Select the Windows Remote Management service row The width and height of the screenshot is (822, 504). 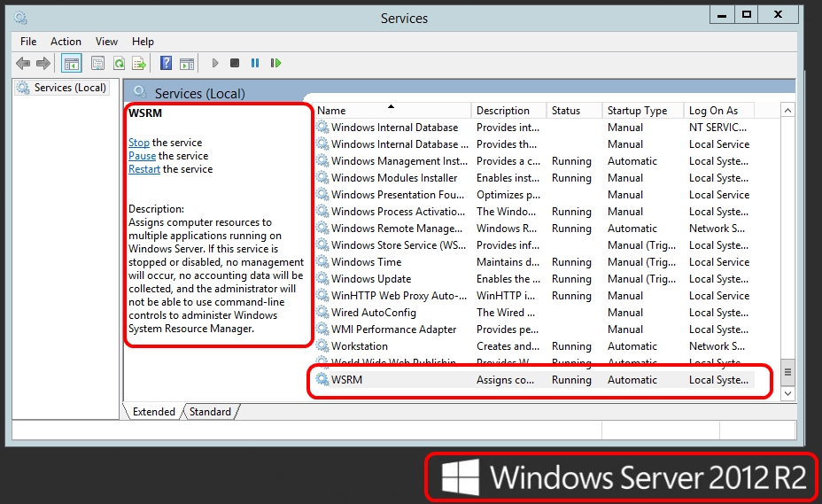tap(534, 229)
